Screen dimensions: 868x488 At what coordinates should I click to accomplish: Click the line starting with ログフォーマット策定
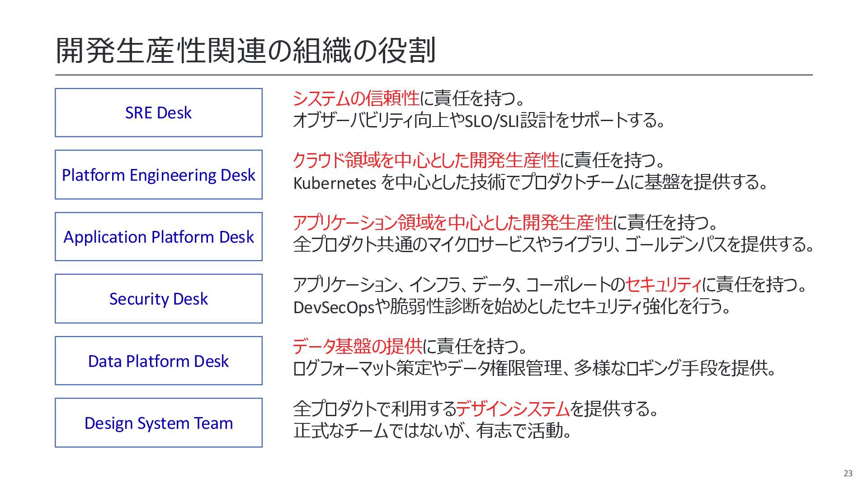[x=534, y=369]
